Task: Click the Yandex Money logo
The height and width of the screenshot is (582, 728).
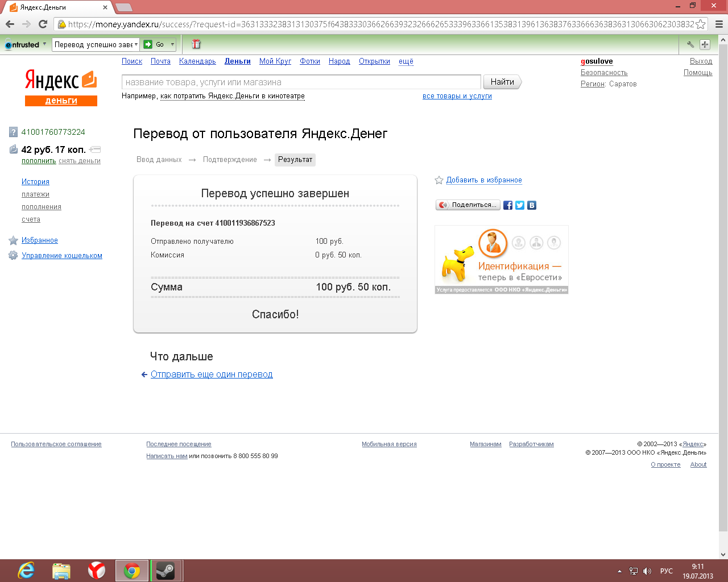Action: click(61, 87)
